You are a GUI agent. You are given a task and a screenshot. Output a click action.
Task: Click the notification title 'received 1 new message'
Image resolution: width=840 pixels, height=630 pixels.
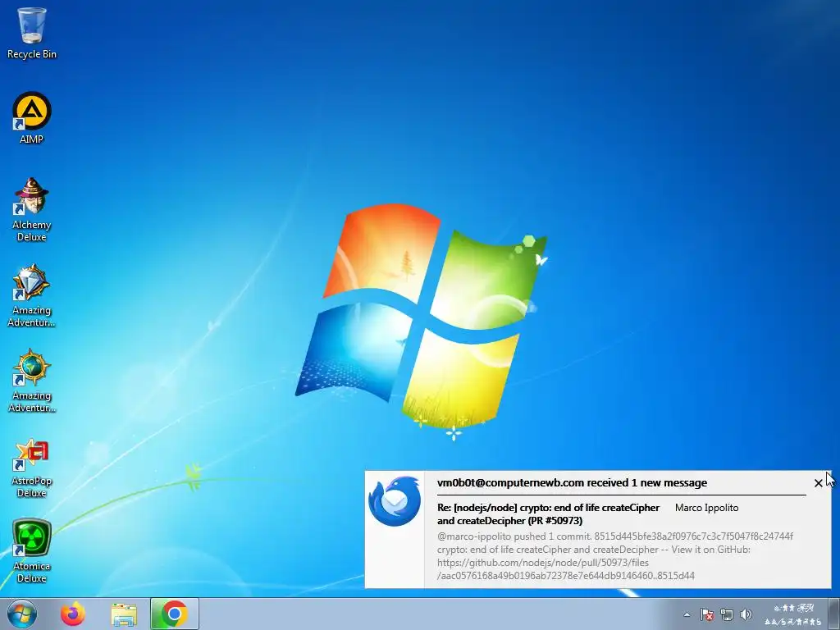tap(572, 482)
